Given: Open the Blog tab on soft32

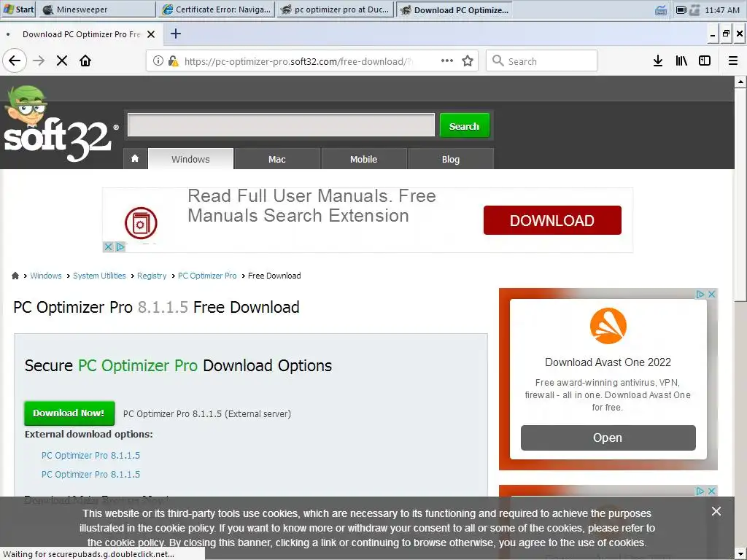Looking at the screenshot, I should 451,159.
